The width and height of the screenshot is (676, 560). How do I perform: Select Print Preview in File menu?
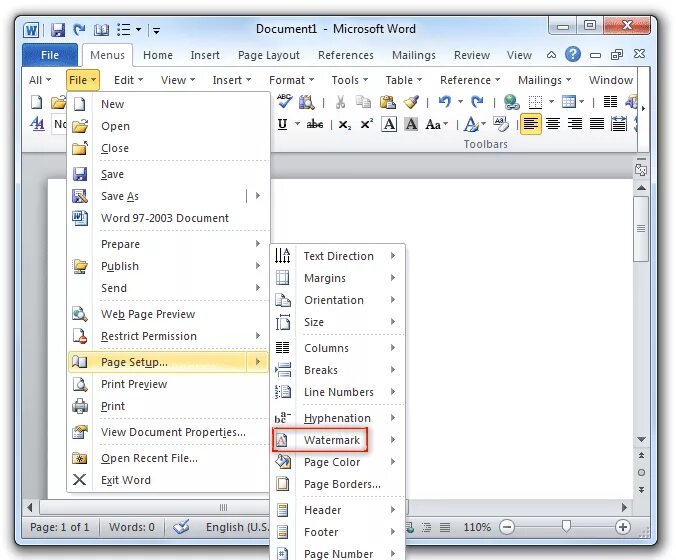click(168, 384)
